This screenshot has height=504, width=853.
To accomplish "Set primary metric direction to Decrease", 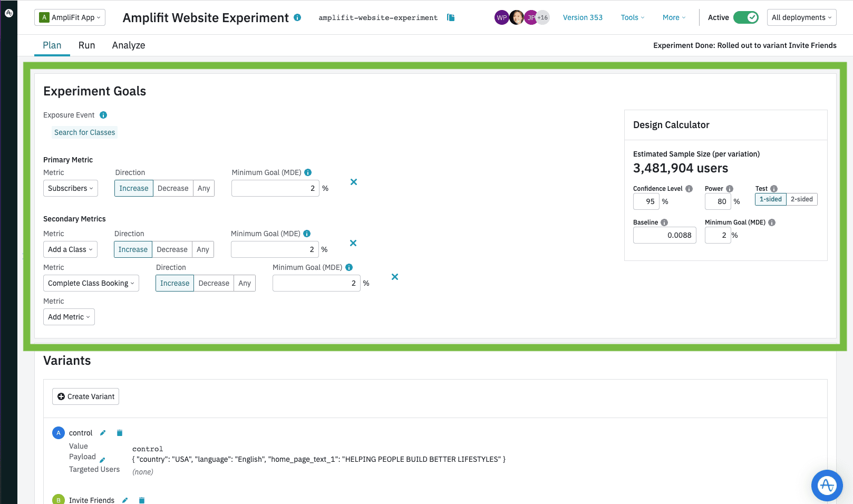I will point(173,188).
